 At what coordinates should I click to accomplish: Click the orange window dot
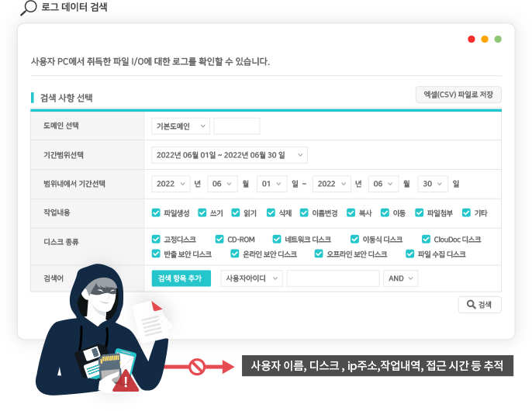coord(485,39)
